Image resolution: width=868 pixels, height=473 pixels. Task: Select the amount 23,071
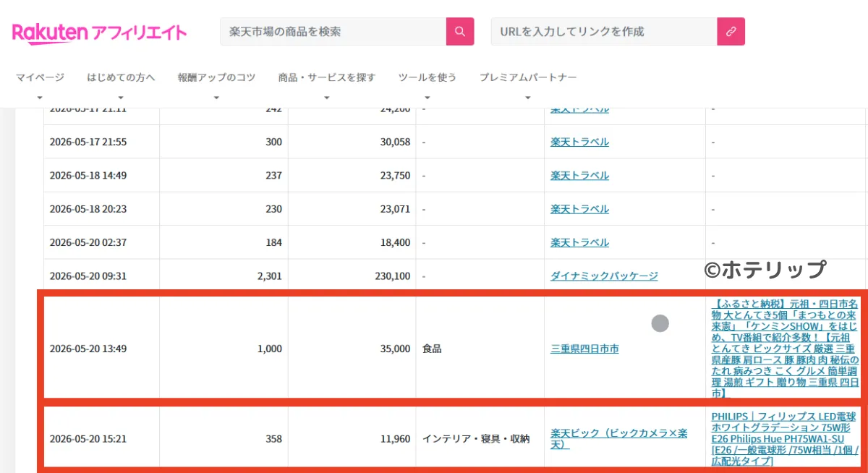[x=395, y=209]
